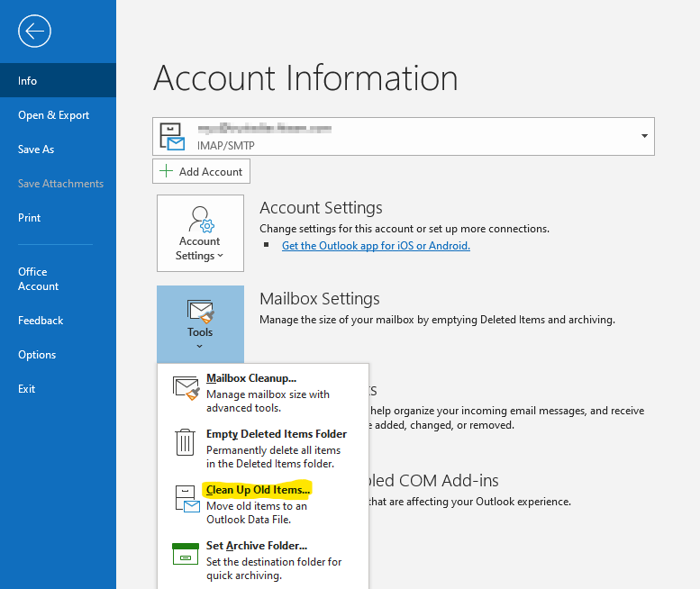Follow the Get the Outlook app link
700x589 pixels.
pos(376,245)
